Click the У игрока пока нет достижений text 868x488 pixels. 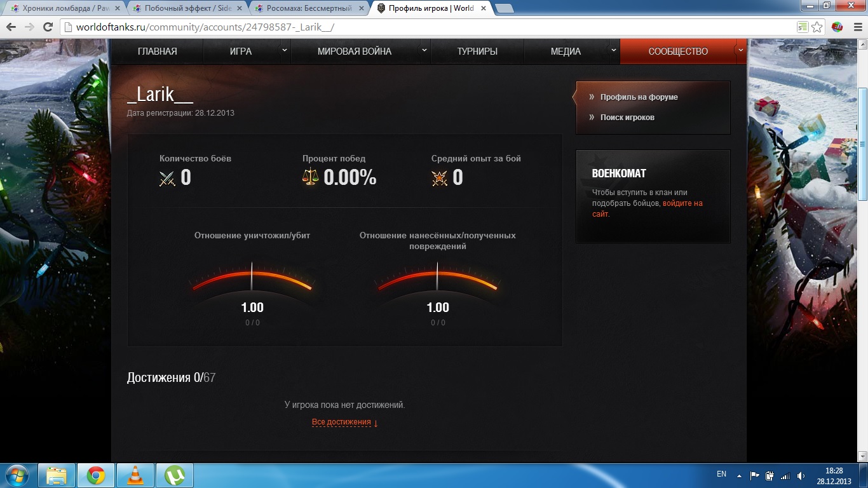(x=344, y=405)
